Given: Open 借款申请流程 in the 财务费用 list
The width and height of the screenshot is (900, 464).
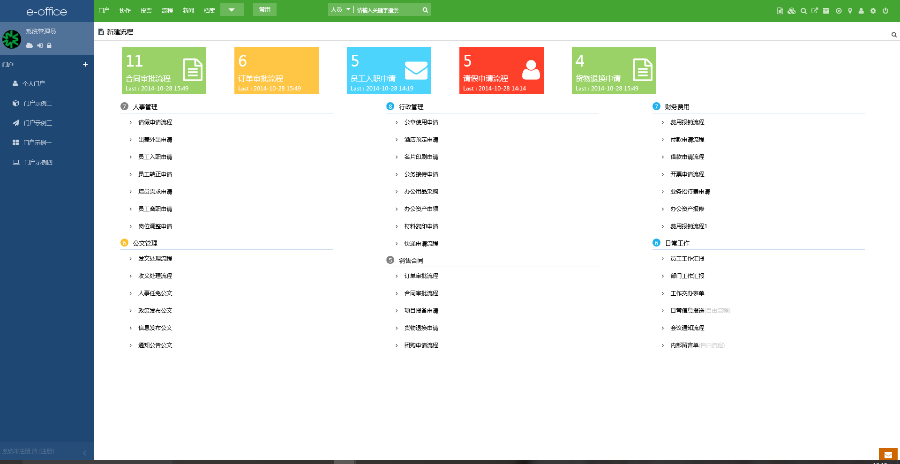Looking at the screenshot, I should [688, 157].
